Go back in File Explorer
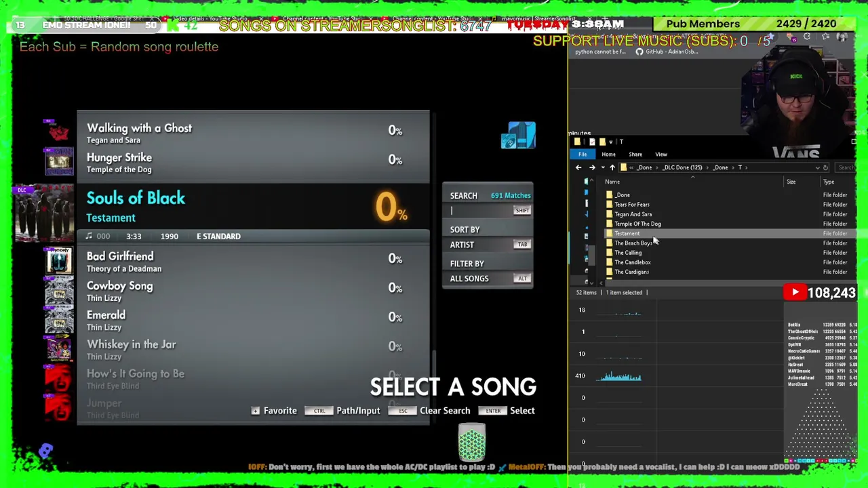The height and width of the screenshot is (488, 868). pos(578,167)
